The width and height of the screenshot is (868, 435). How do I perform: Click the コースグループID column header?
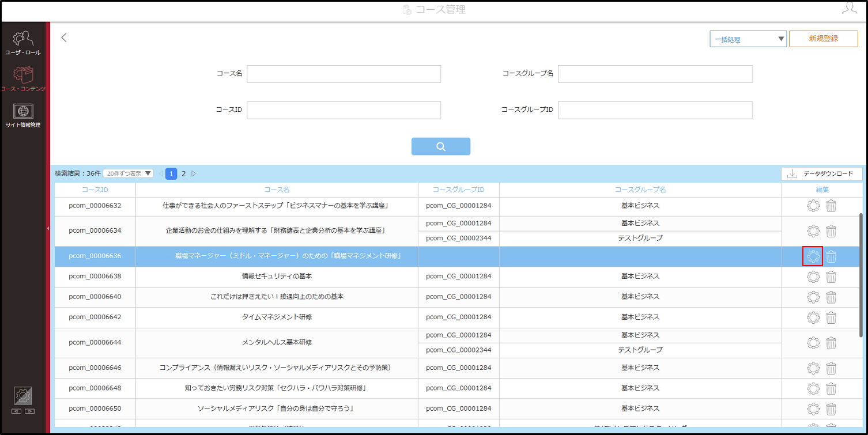[459, 190]
